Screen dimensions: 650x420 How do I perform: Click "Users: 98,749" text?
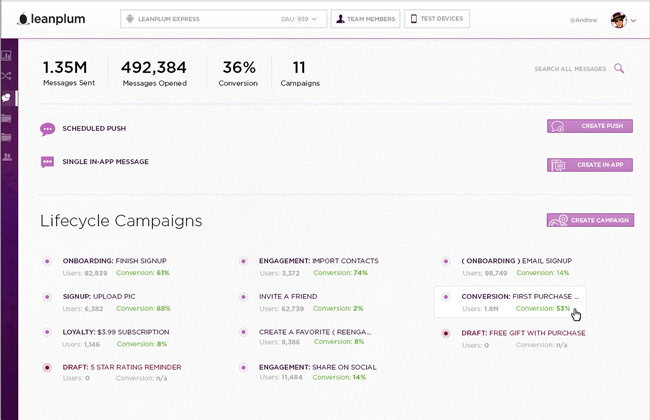pos(485,273)
